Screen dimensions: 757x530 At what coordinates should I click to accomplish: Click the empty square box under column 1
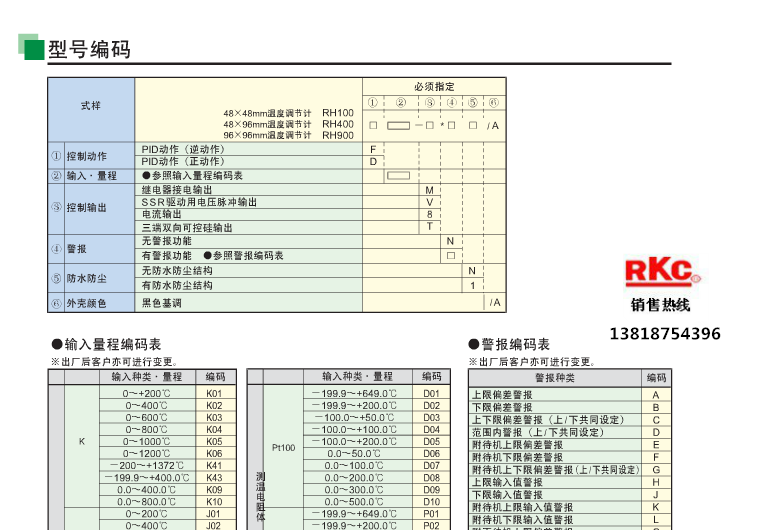point(373,126)
